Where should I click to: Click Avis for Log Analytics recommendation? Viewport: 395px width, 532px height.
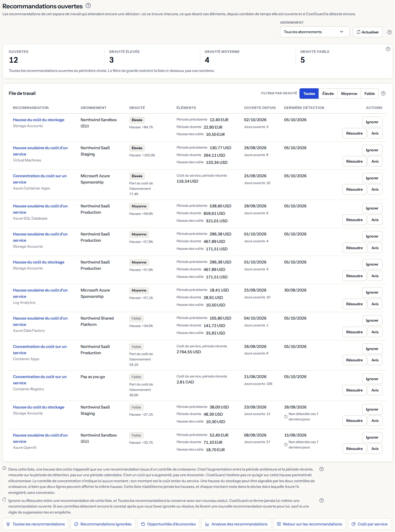[375, 304]
